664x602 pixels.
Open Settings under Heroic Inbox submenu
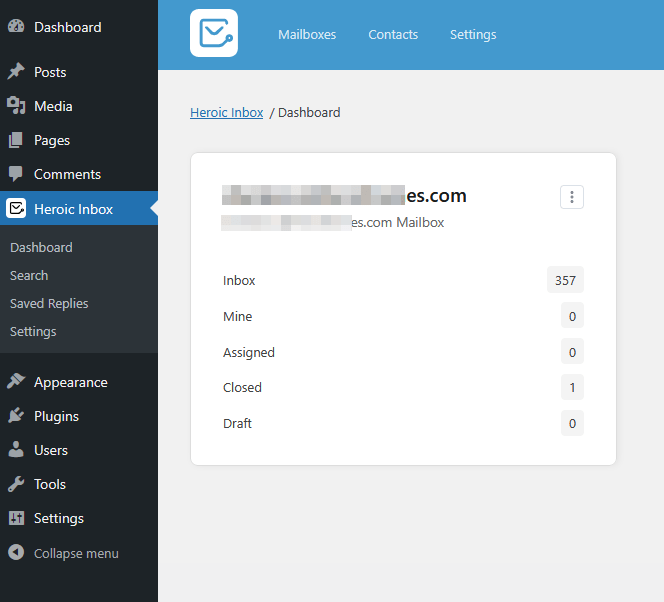[x=33, y=331]
